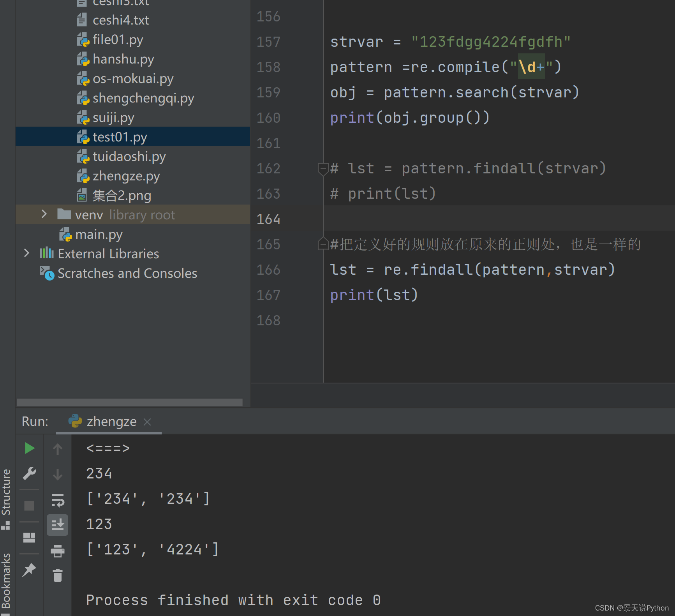Clear all console output trash icon

tap(58, 575)
